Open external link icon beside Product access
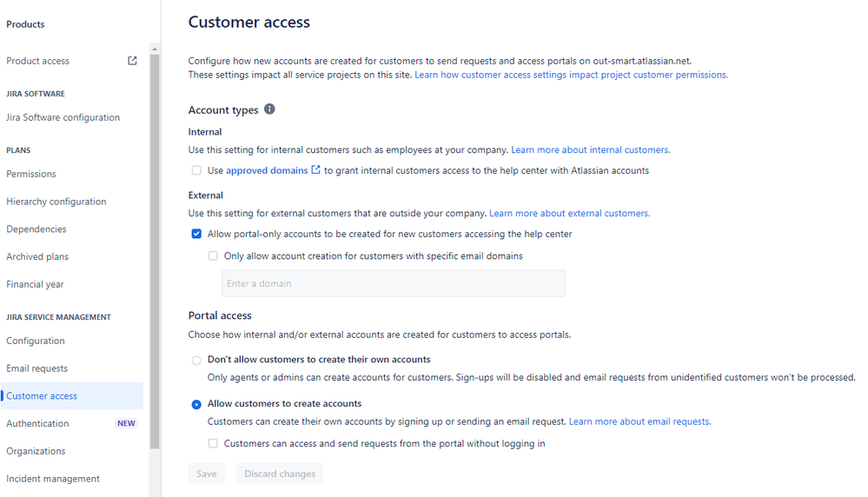The image size is (868, 497). point(132,61)
